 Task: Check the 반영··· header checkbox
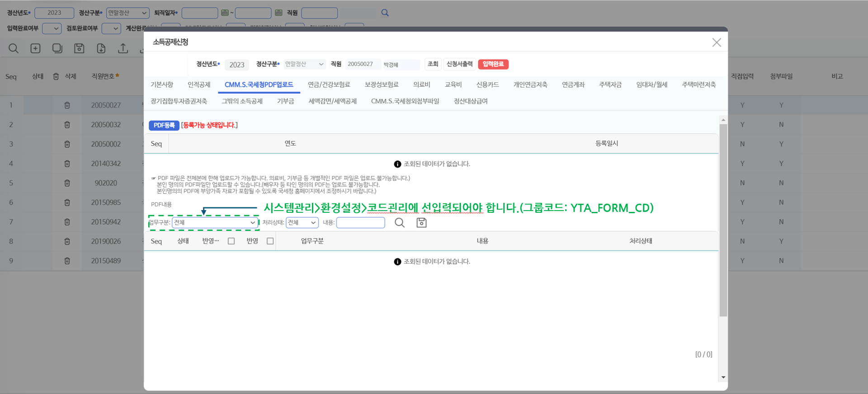coord(231,241)
